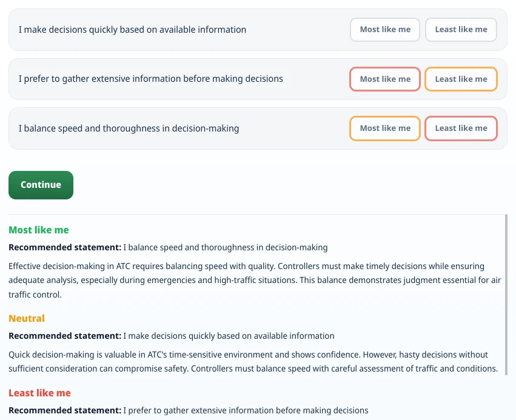Click the 'I make decisions quickly' statement text
516x420 pixels.
[x=132, y=30]
